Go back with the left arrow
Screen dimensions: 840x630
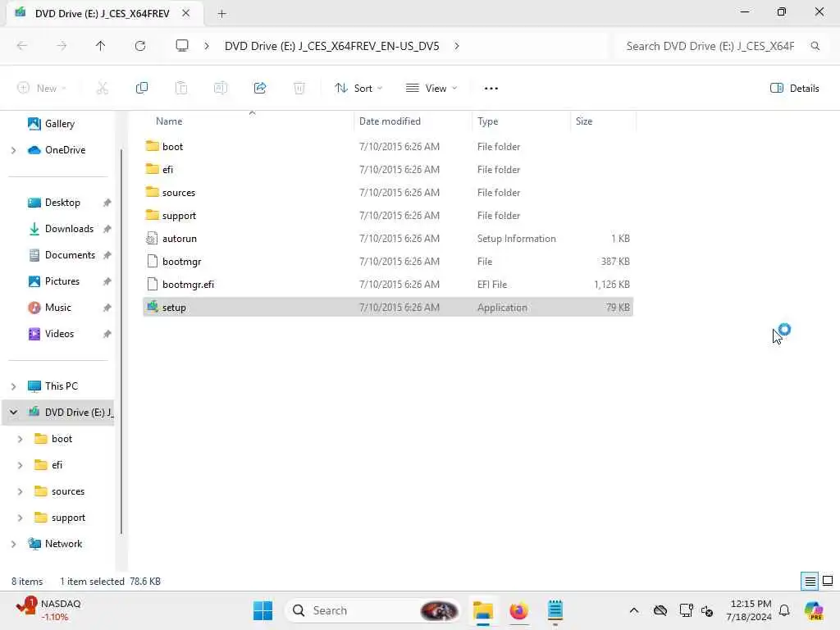point(22,46)
